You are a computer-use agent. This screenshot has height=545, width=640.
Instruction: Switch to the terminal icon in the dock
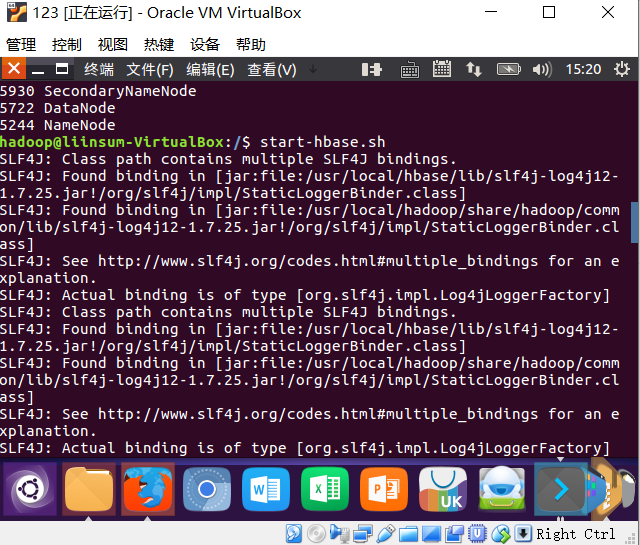point(561,489)
